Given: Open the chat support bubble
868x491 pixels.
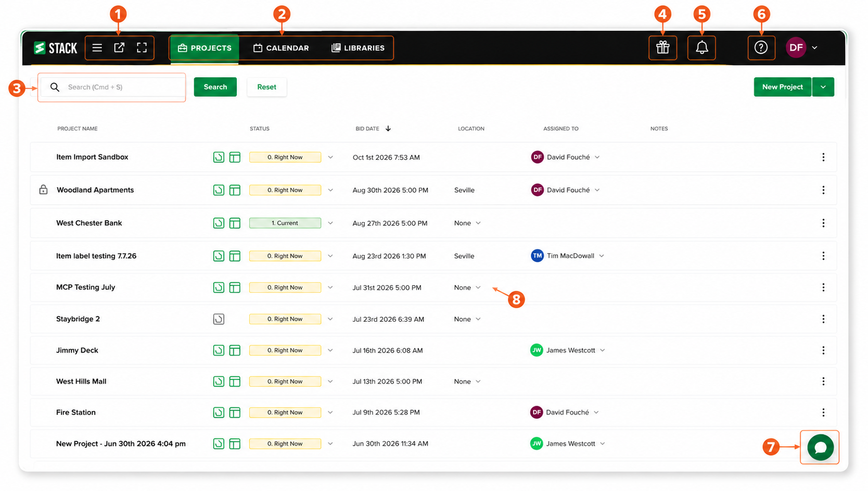Looking at the screenshot, I should 820,447.
